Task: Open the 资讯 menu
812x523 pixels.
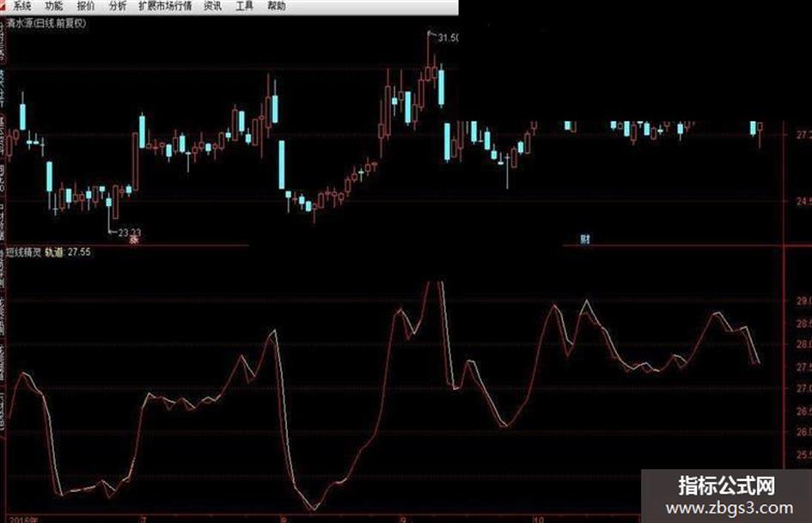Action: point(213,6)
